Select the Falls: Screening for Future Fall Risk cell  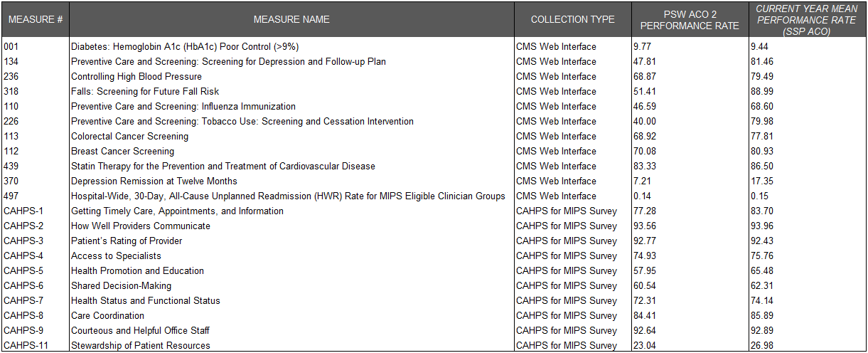(x=145, y=91)
